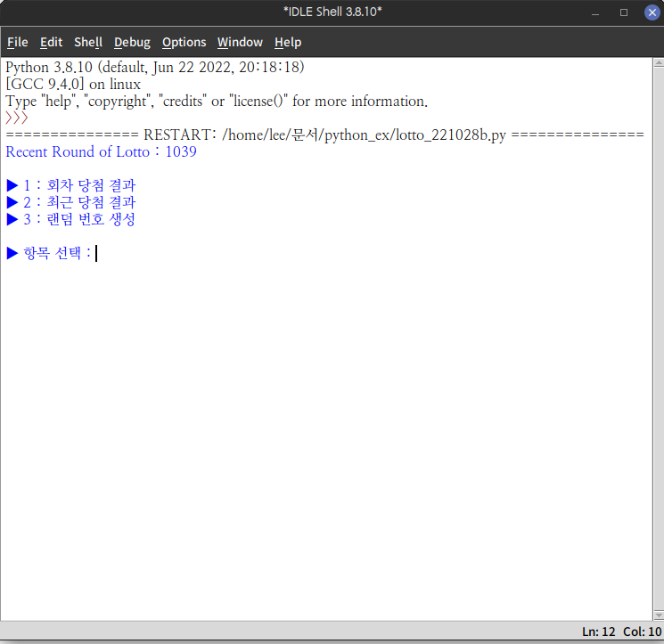This screenshot has width=664, height=644.
Task: Click the '*IDLE Shell 3.8.10*' title text
Action: coord(332,12)
